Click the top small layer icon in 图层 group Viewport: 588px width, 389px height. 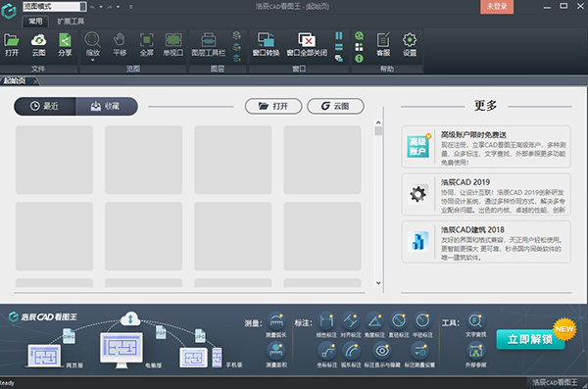[x=236, y=35]
